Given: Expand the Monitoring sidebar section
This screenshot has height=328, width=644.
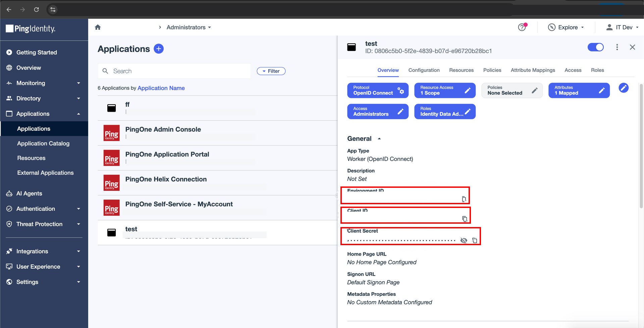Looking at the screenshot, I should point(44,83).
